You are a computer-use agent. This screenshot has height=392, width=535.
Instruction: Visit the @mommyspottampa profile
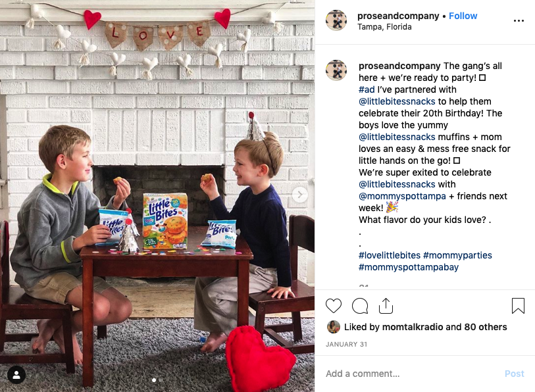click(x=402, y=196)
